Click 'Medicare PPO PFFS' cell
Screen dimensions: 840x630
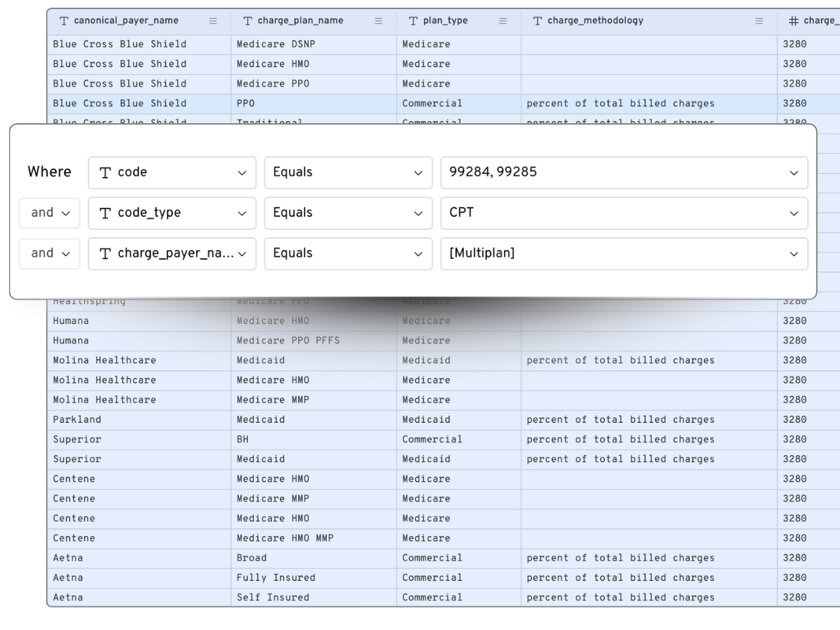coord(314,341)
